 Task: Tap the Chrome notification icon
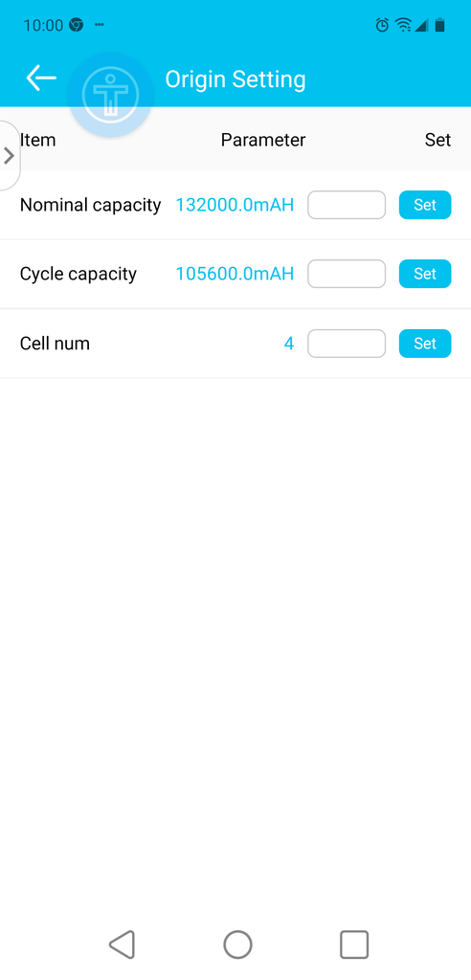[77, 25]
